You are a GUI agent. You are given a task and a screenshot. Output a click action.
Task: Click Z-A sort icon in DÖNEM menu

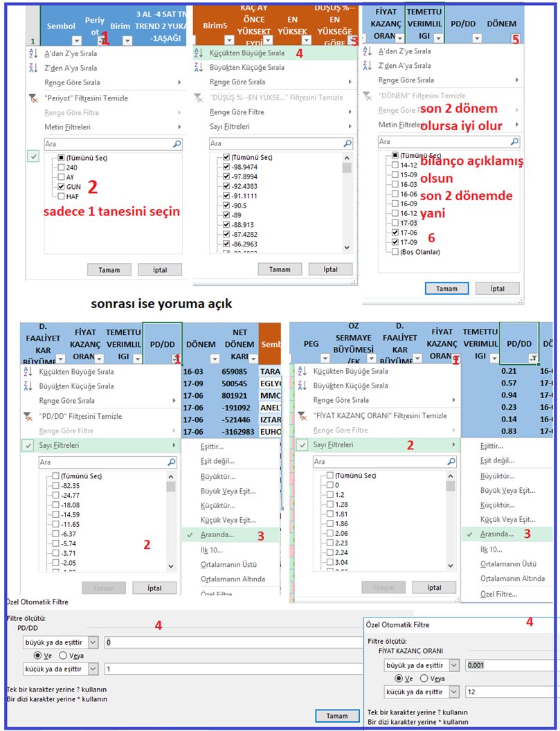tap(367, 65)
